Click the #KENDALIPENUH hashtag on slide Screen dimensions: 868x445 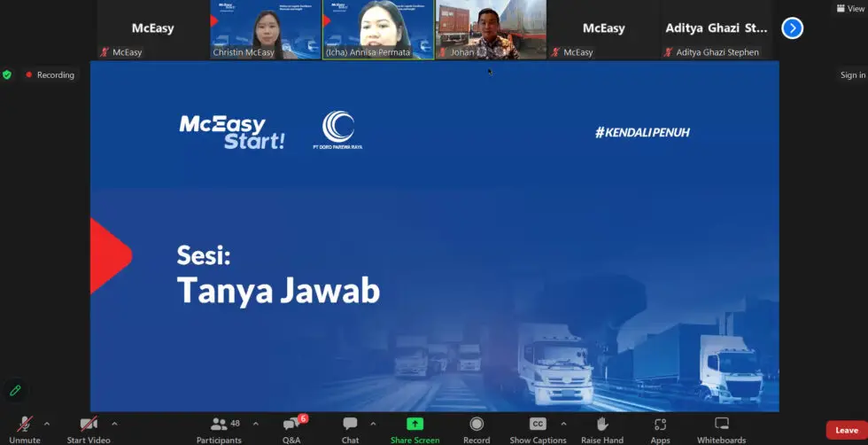[x=642, y=132]
